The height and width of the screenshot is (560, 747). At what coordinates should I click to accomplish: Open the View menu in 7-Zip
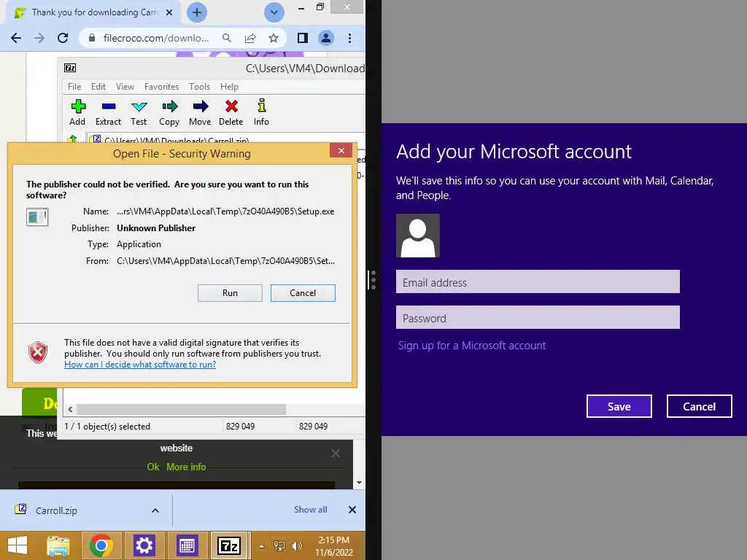125,87
